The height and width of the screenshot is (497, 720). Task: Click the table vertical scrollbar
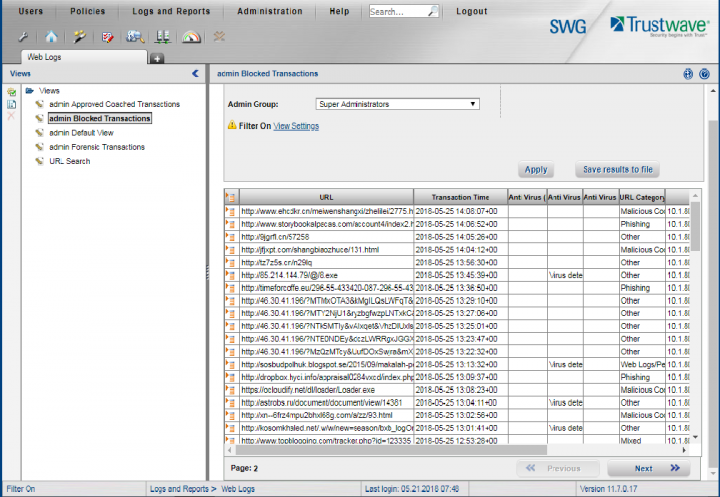[x=696, y=227]
